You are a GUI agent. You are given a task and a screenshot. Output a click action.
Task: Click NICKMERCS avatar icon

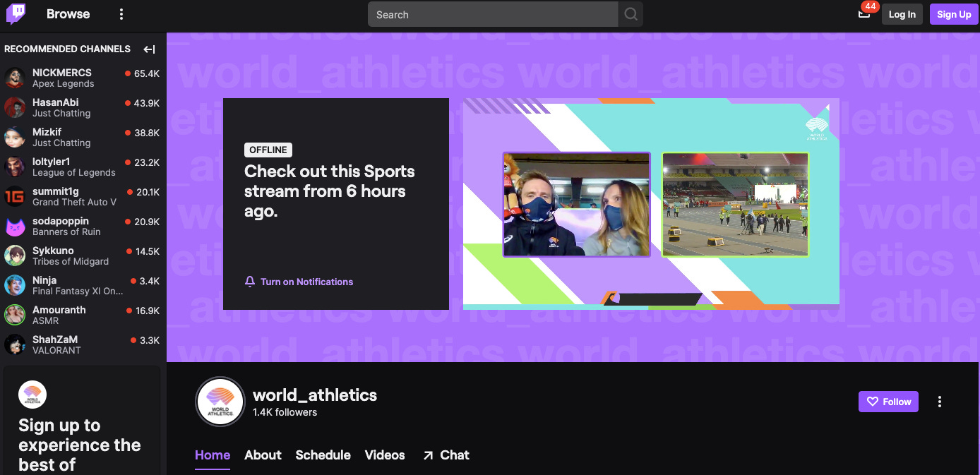click(15, 78)
